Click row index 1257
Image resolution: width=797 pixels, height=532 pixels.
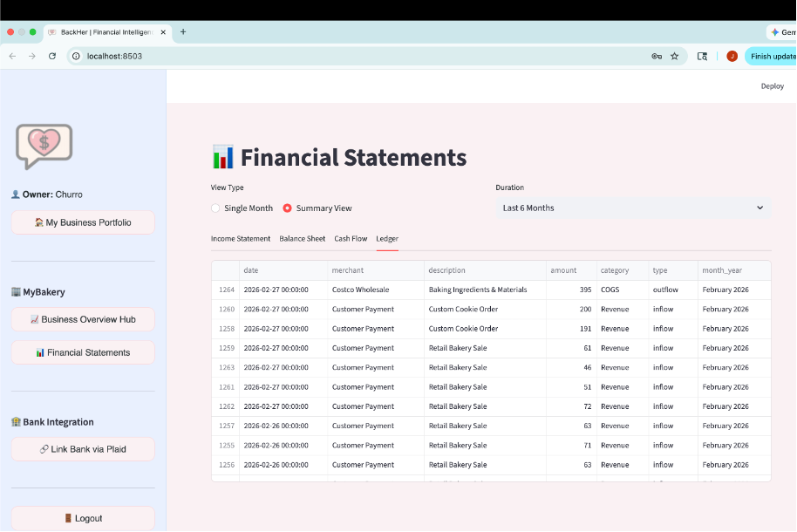(226, 426)
